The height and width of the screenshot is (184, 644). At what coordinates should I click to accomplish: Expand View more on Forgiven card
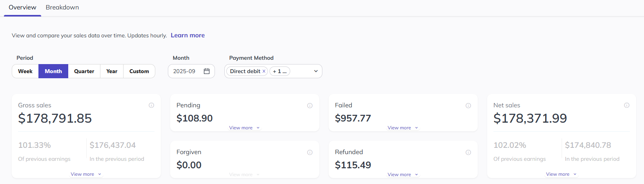coord(245,175)
